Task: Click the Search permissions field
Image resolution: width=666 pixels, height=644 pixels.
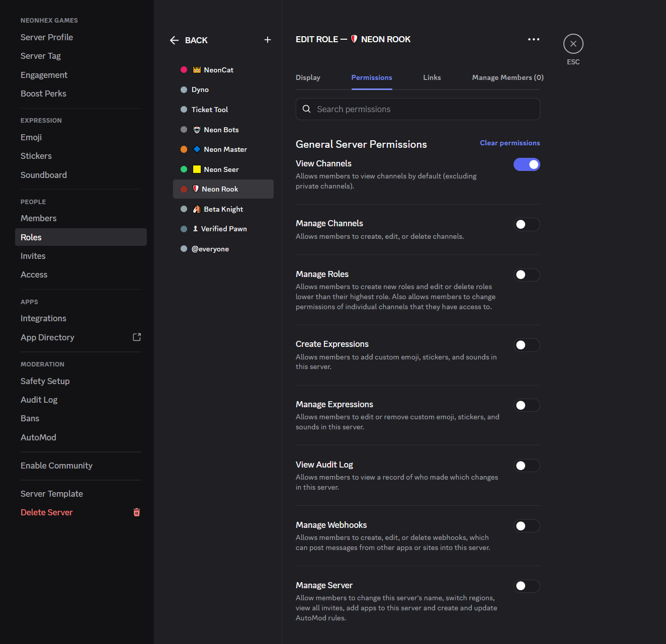Action: point(418,109)
